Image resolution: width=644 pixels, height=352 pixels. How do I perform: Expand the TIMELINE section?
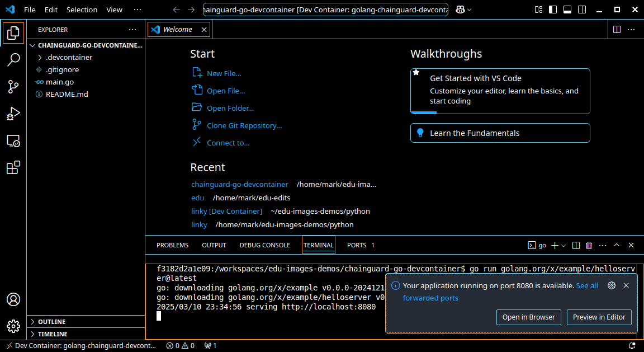click(87, 334)
